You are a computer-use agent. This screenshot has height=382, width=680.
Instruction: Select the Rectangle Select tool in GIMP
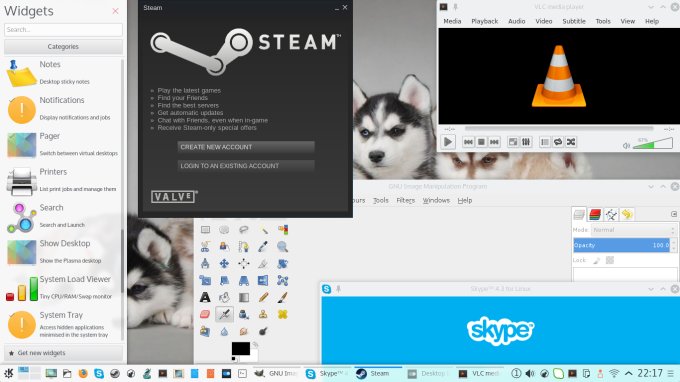pos(205,230)
